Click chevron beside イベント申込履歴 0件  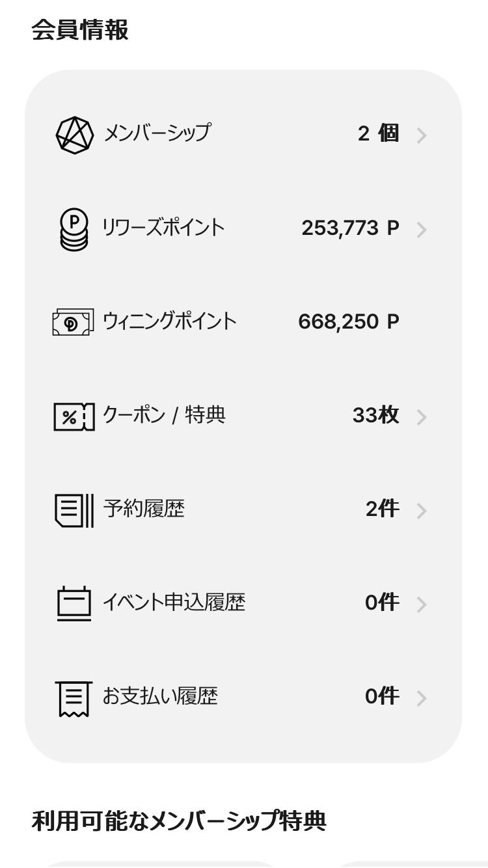click(x=422, y=604)
